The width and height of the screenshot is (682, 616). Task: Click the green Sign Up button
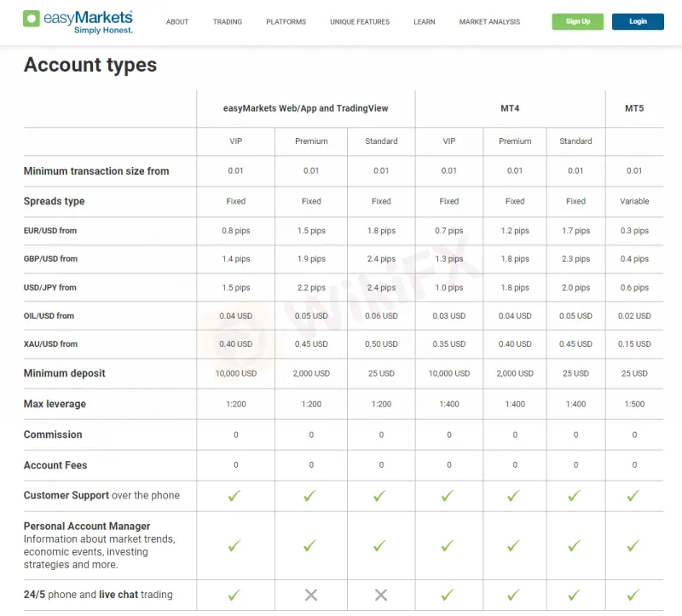(578, 21)
